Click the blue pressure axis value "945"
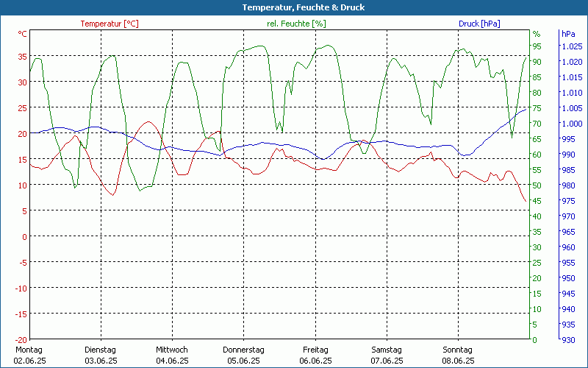This screenshot has height=368, width=588. [x=568, y=294]
